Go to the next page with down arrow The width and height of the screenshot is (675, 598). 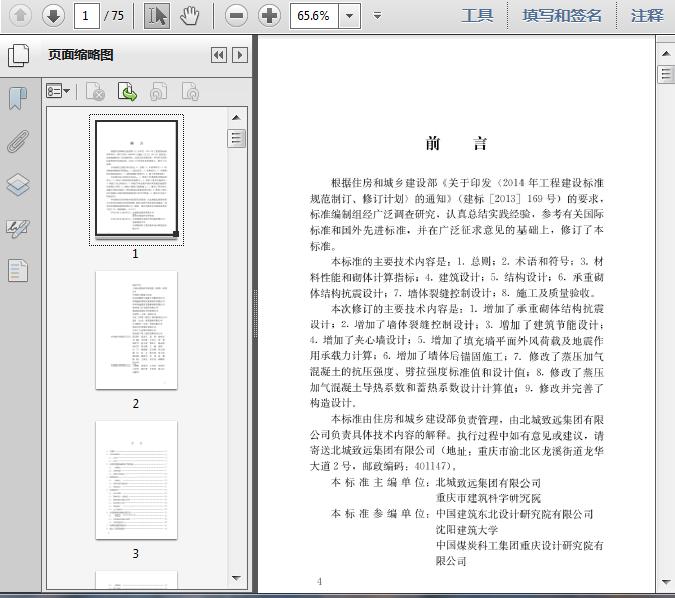(x=53, y=15)
